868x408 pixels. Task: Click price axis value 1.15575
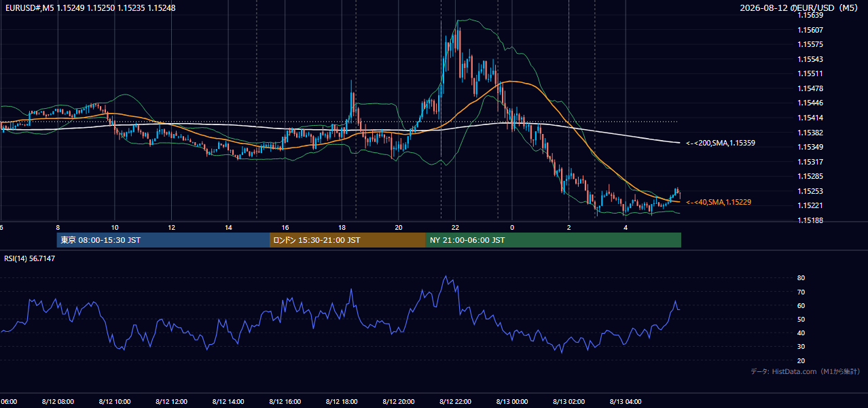click(x=811, y=44)
